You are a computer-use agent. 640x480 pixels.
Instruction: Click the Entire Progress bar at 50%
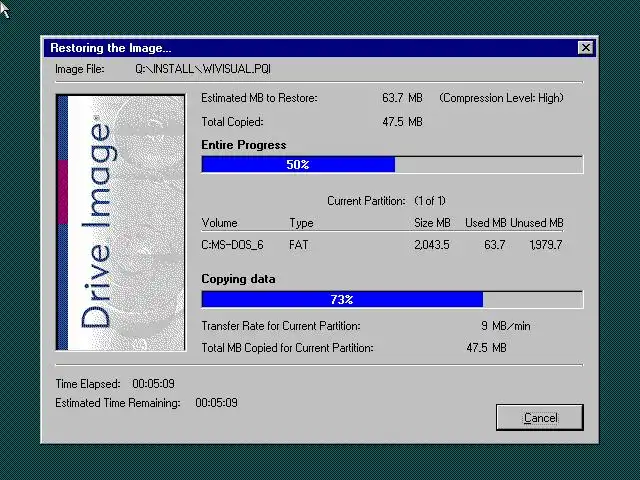(x=392, y=164)
